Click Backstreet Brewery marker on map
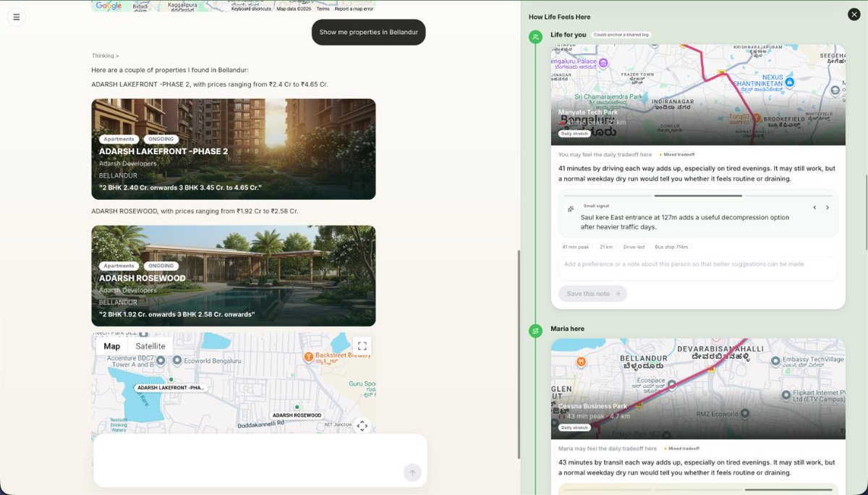Image resolution: width=868 pixels, height=495 pixels. pos(308,356)
